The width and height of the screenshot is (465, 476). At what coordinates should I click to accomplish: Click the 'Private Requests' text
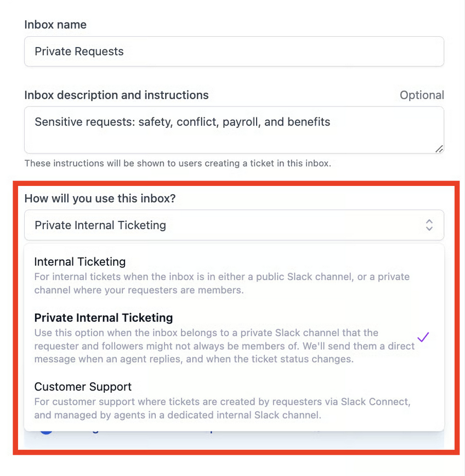point(80,52)
